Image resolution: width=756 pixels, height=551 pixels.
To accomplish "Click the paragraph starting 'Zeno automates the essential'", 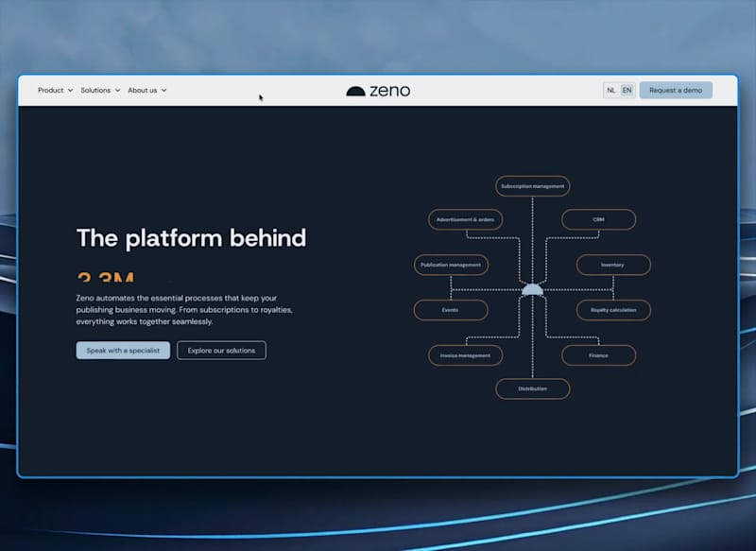I will 184,309.
